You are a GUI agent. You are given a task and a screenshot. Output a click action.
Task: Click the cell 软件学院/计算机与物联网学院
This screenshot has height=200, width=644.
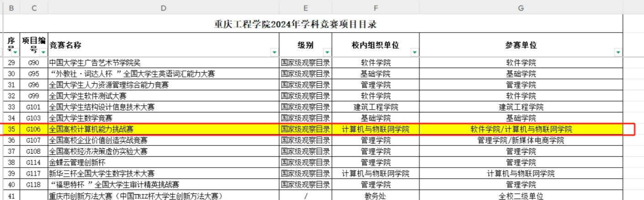(x=521, y=130)
